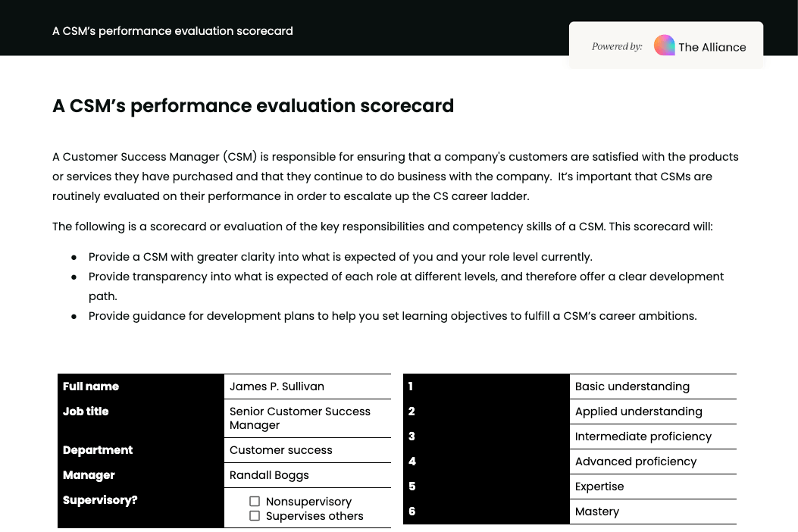
Task: Click the 'Mastery' rating cell
Action: [x=597, y=512]
